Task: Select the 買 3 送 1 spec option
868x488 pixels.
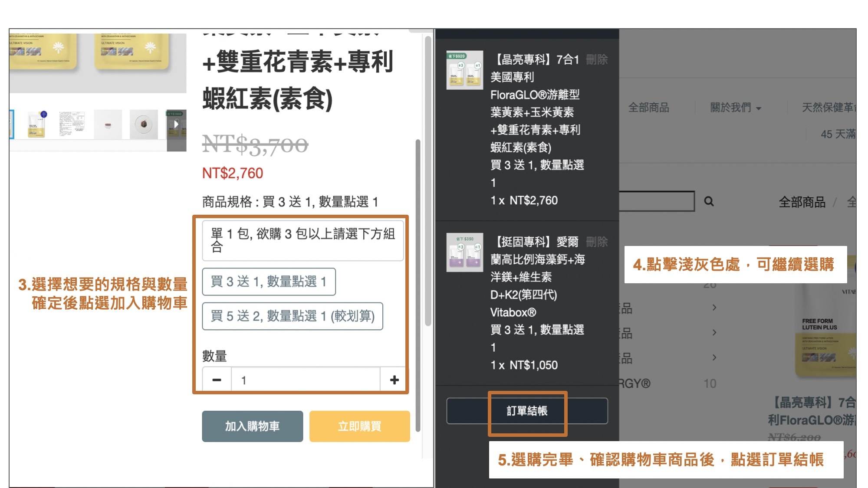Action: (269, 282)
